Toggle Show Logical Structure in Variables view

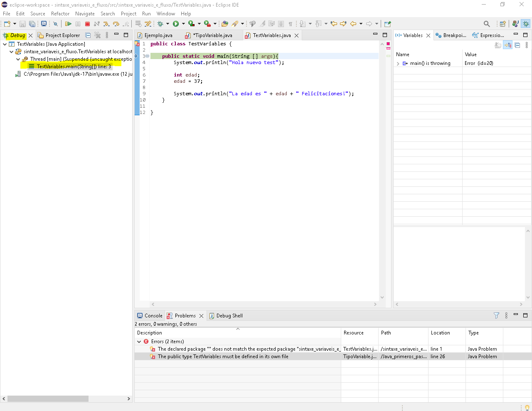508,45
